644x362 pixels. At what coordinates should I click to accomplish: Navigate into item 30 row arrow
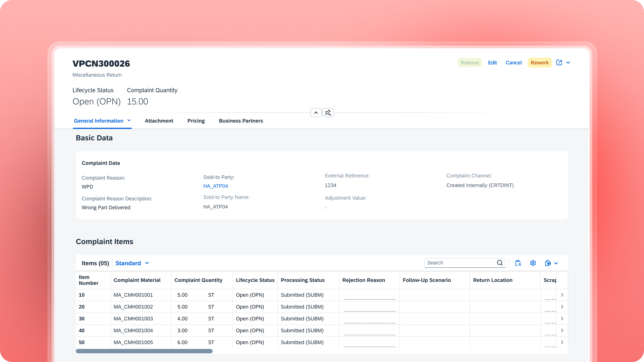(x=562, y=319)
